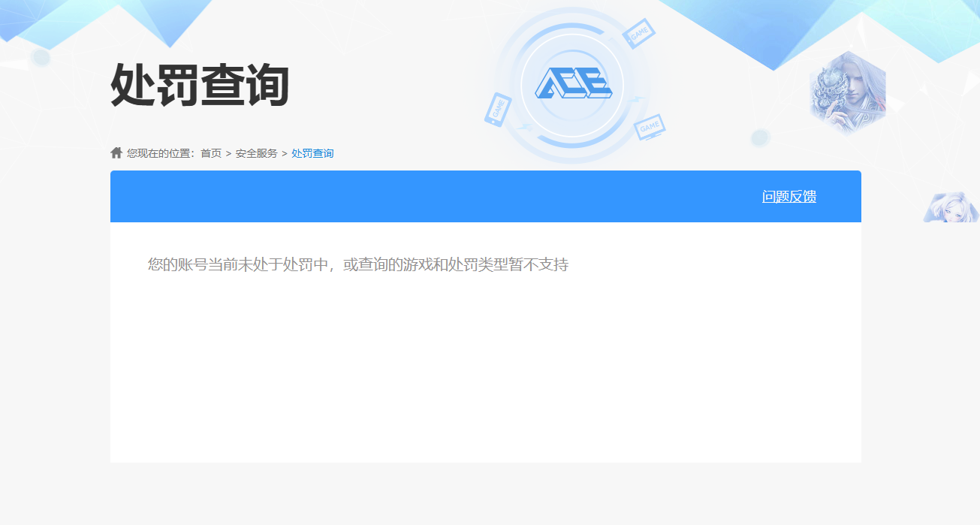Click the GAME monitor icon below-right of ACE logo

coord(649,127)
